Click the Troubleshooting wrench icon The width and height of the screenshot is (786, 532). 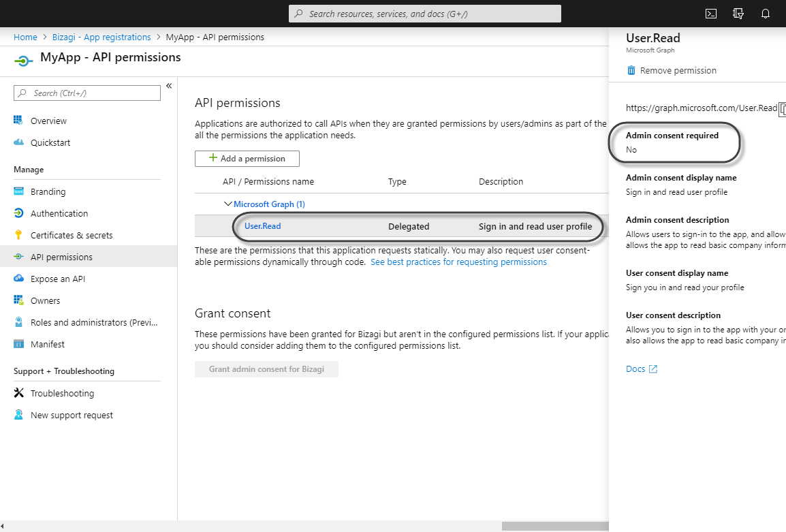point(18,392)
